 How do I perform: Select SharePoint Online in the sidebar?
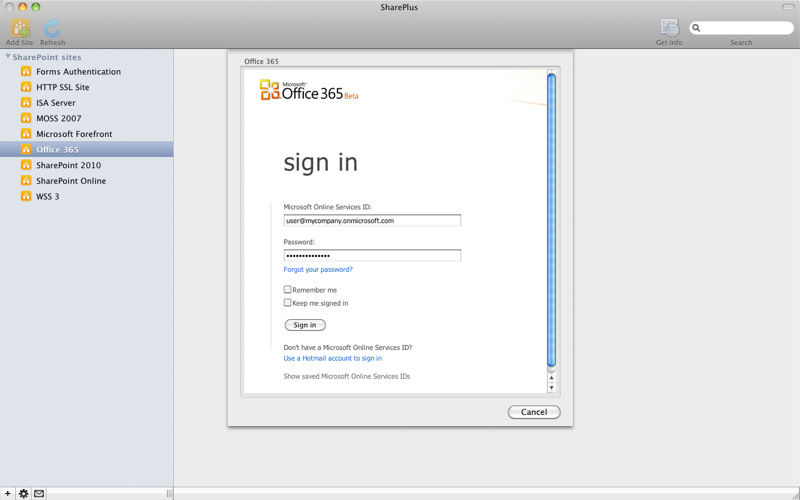[x=86, y=181]
